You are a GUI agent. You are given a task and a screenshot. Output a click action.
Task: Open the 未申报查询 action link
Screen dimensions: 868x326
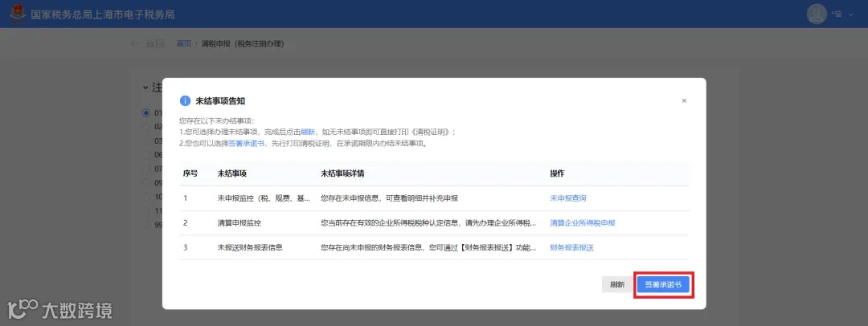[568, 198]
